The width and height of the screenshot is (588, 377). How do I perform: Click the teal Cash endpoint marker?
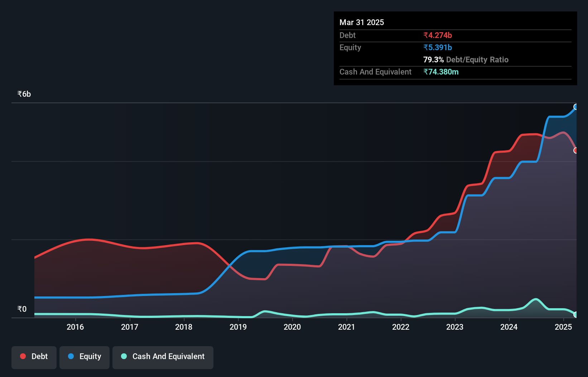(576, 315)
